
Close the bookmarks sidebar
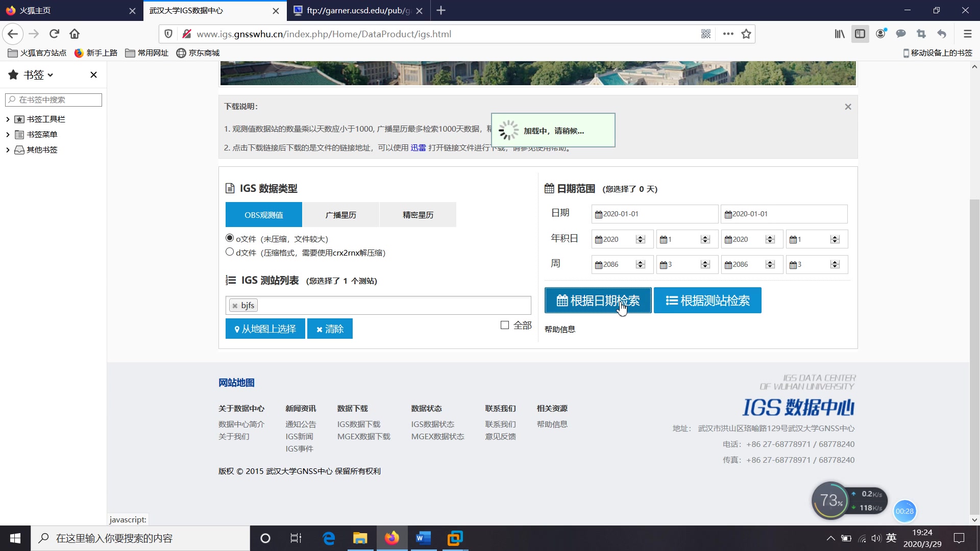pos(93,75)
